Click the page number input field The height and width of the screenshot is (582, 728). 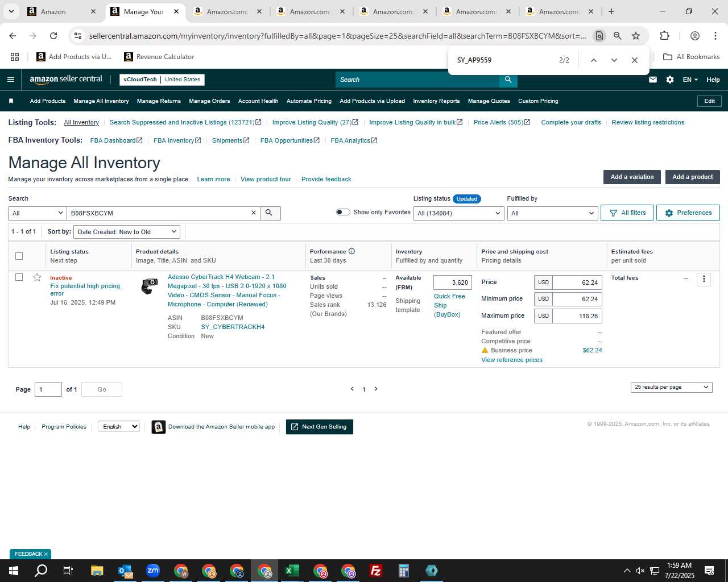click(48, 389)
